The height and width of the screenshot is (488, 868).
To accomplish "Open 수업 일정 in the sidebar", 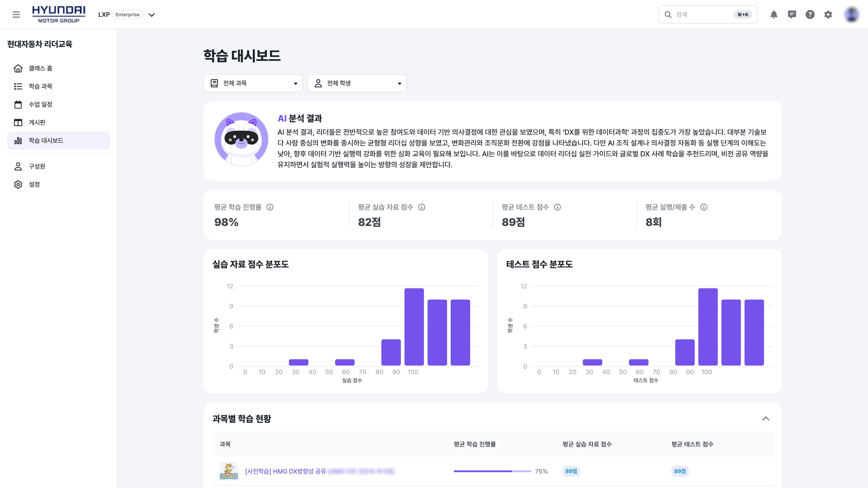I will pyautogui.click(x=40, y=104).
